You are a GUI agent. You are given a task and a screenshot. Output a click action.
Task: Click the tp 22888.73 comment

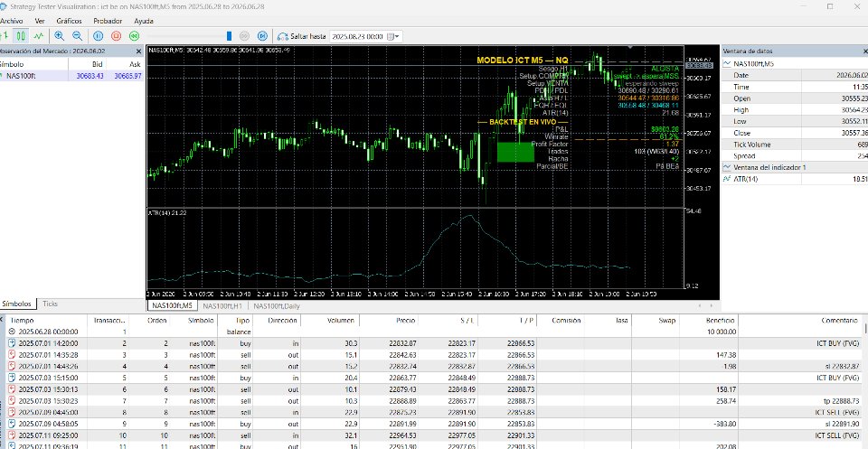pyautogui.click(x=843, y=401)
